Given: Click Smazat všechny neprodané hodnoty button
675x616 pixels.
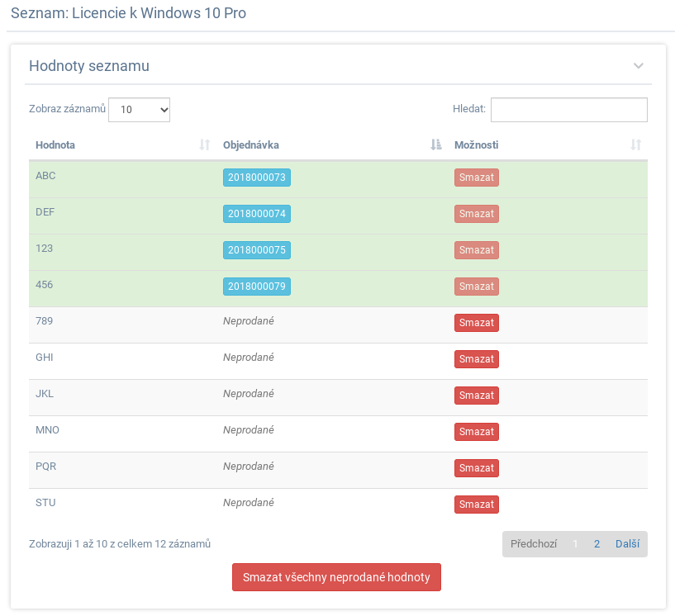Looking at the screenshot, I should pos(336,577).
